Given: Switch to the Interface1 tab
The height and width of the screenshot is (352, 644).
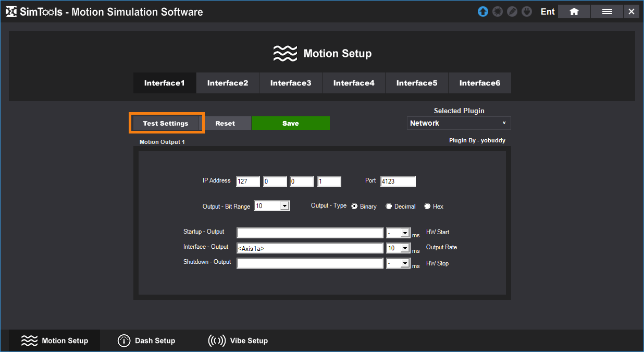Looking at the screenshot, I should click(x=165, y=83).
